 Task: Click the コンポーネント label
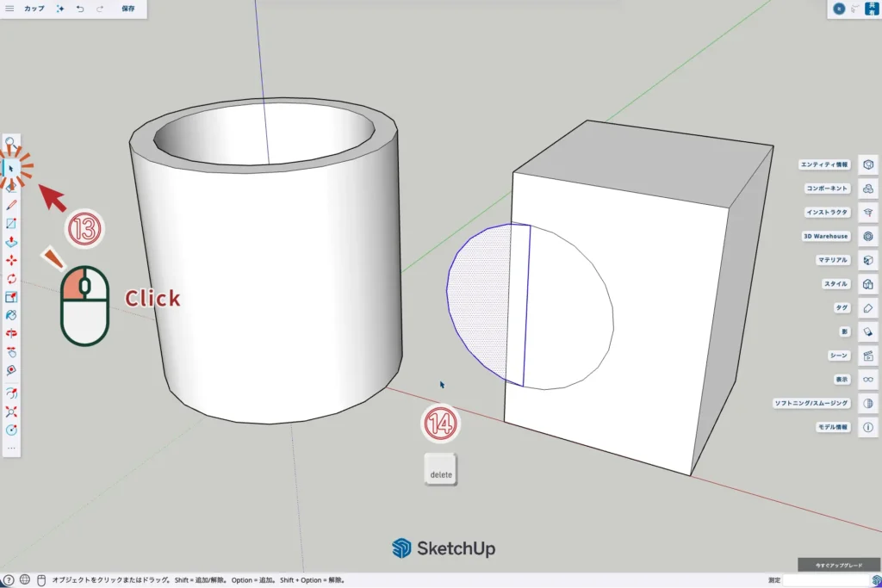pyautogui.click(x=827, y=189)
